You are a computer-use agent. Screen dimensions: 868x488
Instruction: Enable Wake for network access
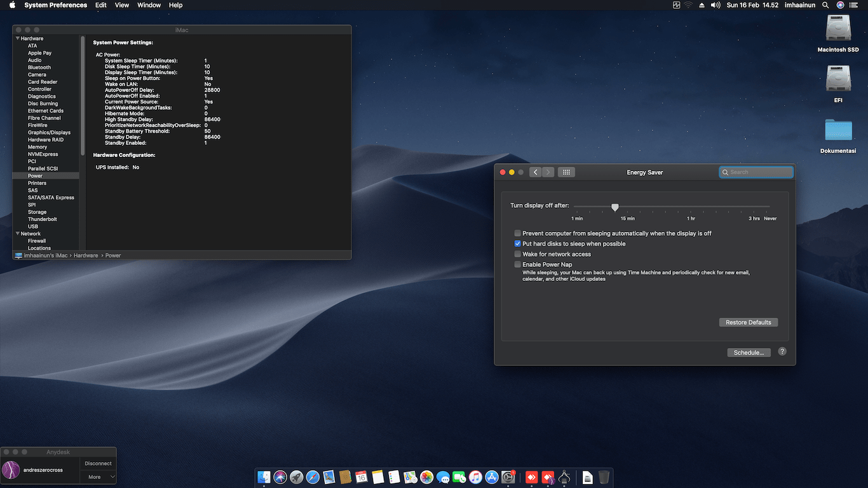coord(518,254)
